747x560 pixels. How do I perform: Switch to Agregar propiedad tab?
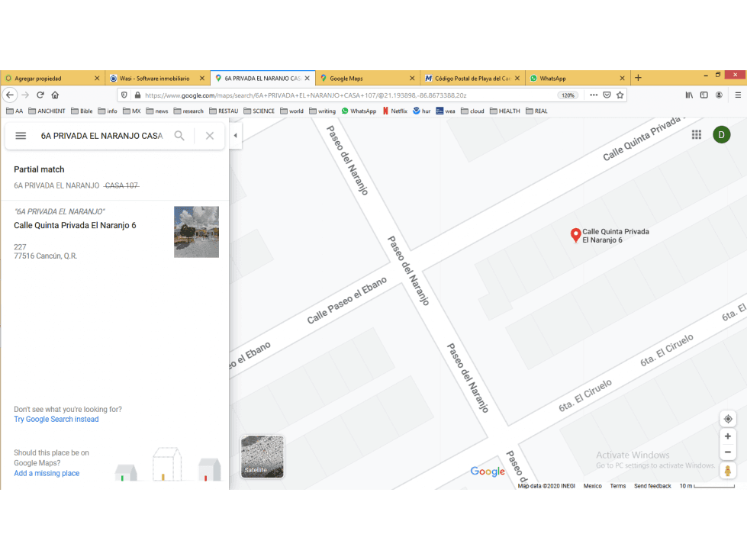click(x=53, y=78)
